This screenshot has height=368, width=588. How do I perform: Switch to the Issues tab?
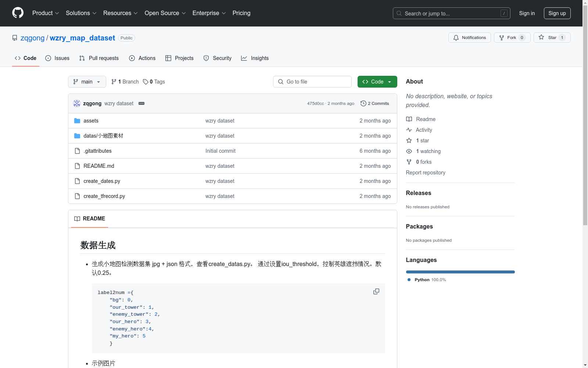[x=57, y=58]
